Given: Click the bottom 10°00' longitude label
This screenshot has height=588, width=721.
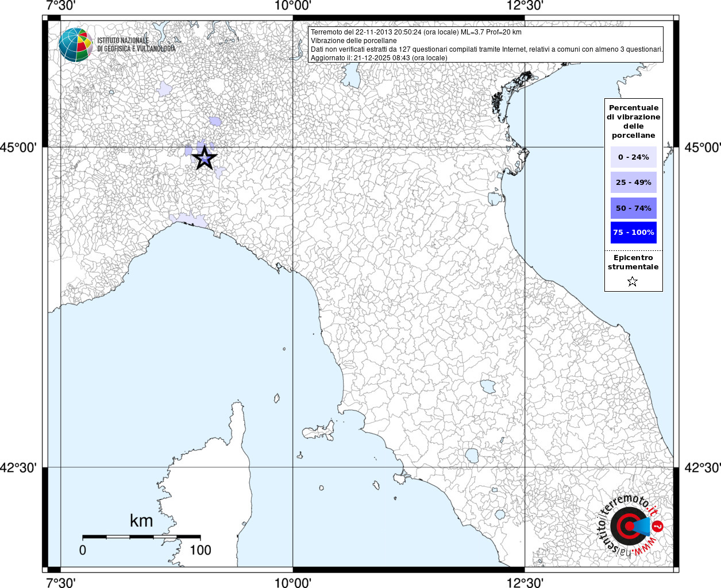Looking at the screenshot, I should [293, 582].
